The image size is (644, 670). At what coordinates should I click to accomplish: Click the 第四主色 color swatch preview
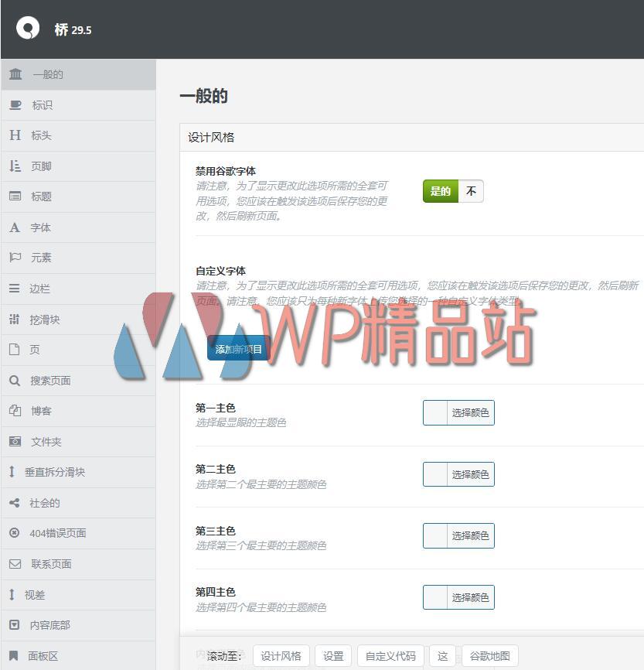(435, 597)
